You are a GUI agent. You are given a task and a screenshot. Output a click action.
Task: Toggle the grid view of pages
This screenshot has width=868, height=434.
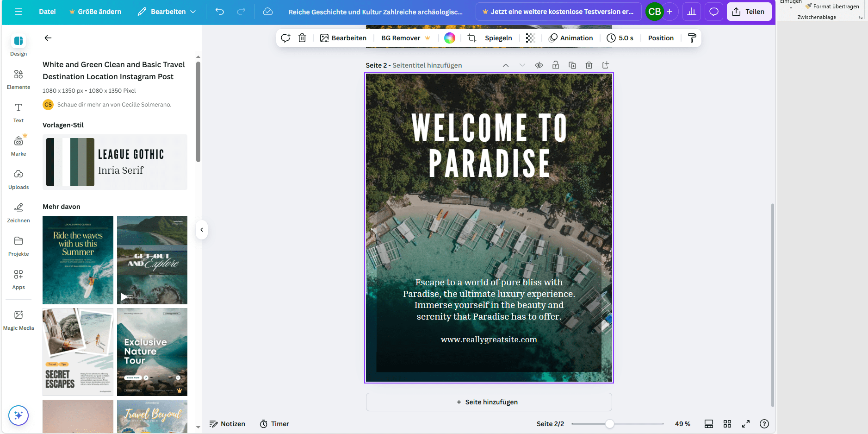[727, 424]
